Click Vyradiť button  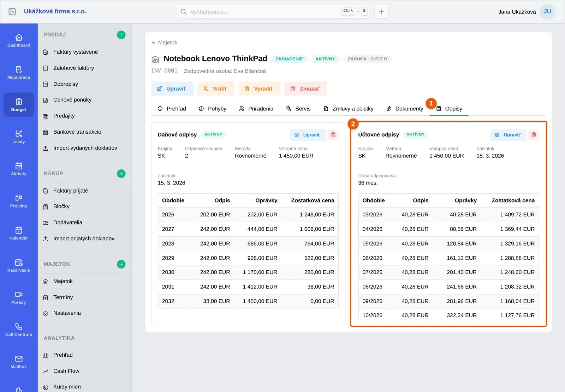pos(260,89)
